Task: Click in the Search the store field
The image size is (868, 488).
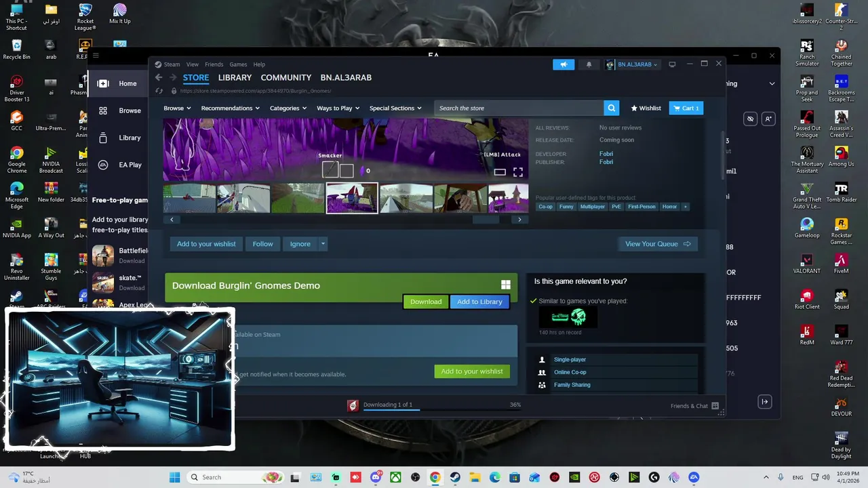Action: point(519,108)
